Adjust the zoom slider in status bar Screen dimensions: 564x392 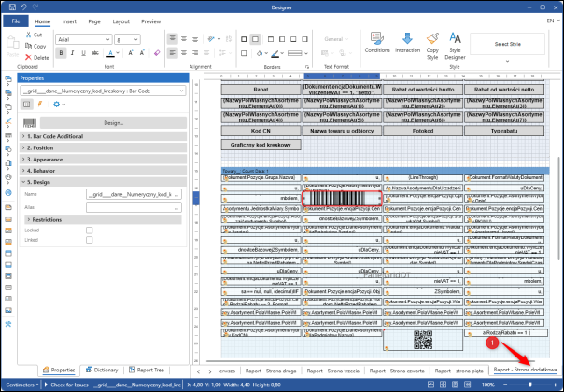(530, 385)
